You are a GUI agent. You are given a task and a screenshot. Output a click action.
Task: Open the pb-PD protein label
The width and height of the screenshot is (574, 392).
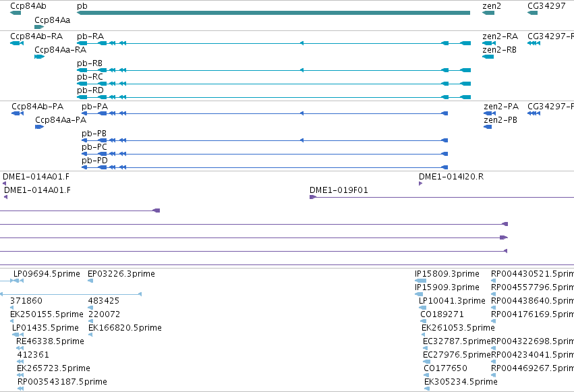point(95,161)
